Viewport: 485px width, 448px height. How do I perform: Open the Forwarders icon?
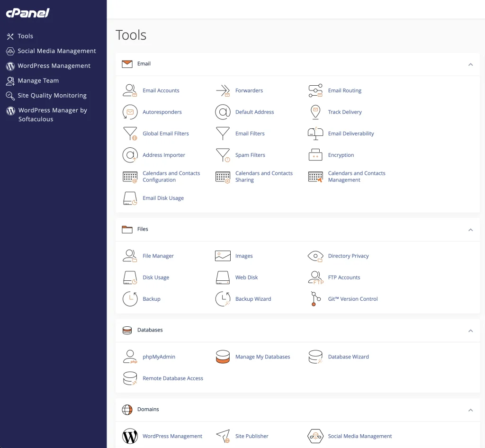223,90
